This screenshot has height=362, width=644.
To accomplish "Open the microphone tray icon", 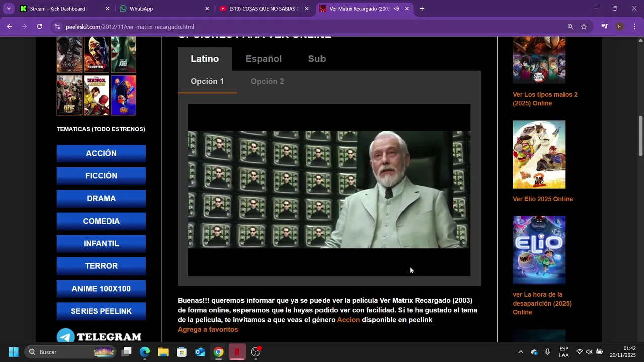I will coord(548,352).
